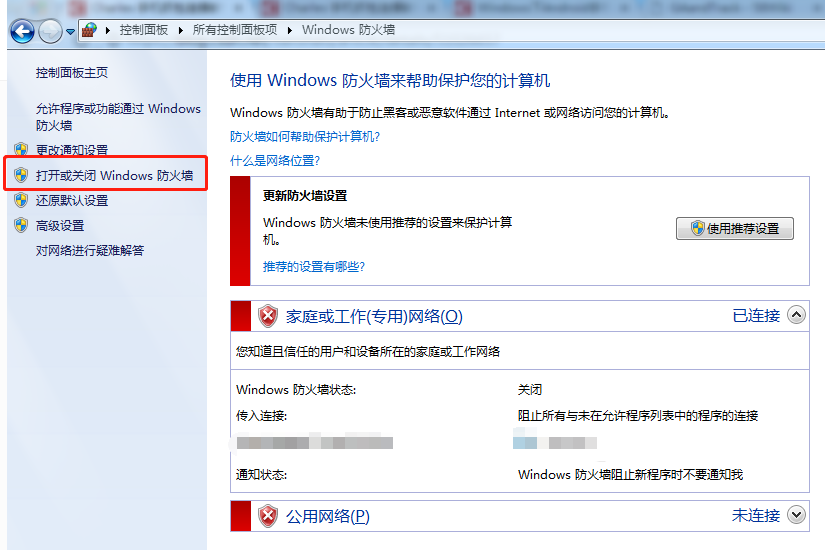Expand the 公用网络 section chevron
The width and height of the screenshot is (825, 550).
coord(796,515)
